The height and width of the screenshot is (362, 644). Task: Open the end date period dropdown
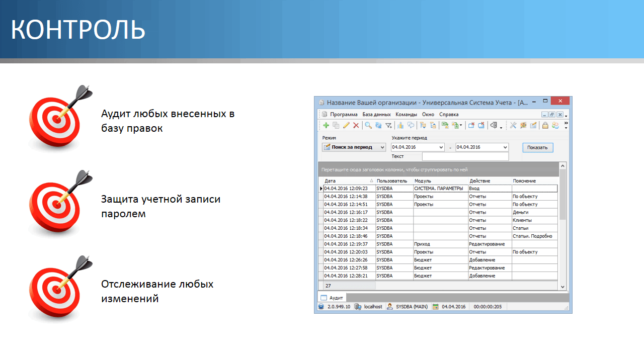(505, 147)
